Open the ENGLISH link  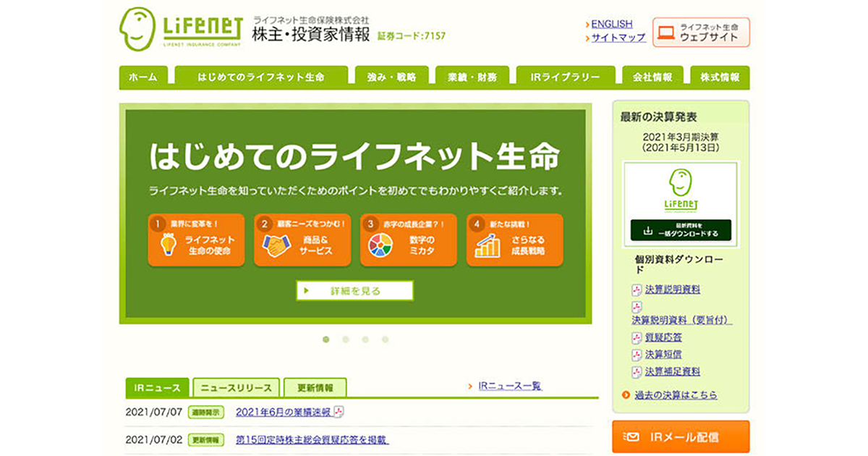point(611,24)
